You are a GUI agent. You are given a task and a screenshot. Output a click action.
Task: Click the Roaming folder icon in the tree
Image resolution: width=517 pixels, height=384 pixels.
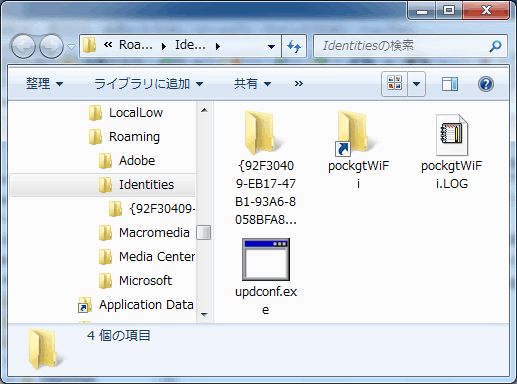[96, 137]
